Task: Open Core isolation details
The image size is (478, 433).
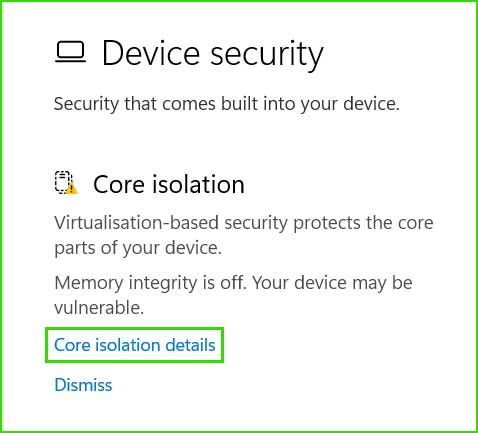Action: point(135,345)
